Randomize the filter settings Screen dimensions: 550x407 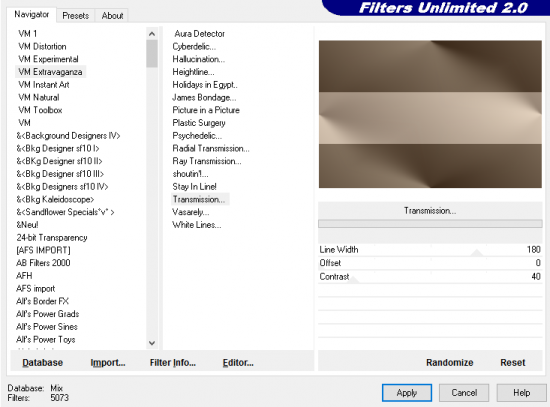coord(449,362)
